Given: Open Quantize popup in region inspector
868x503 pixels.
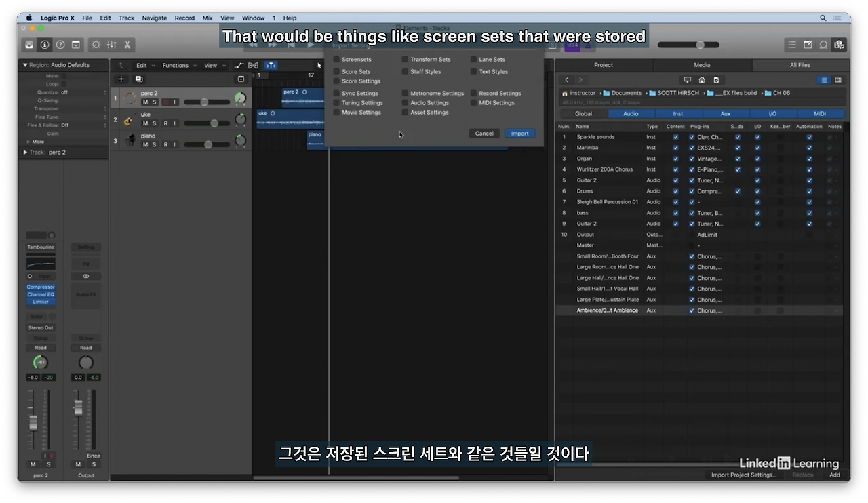Looking at the screenshot, I should pos(83,92).
